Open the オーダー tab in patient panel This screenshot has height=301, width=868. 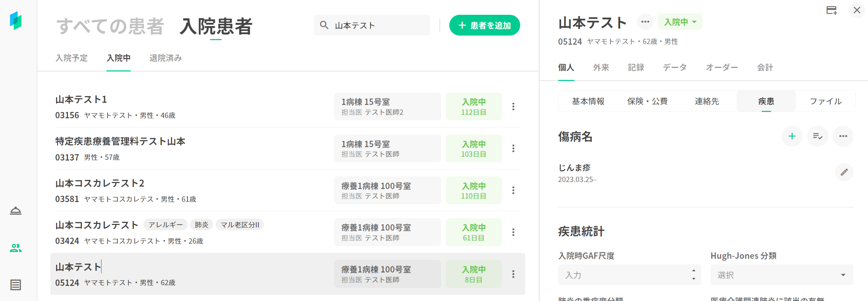(721, 67)
